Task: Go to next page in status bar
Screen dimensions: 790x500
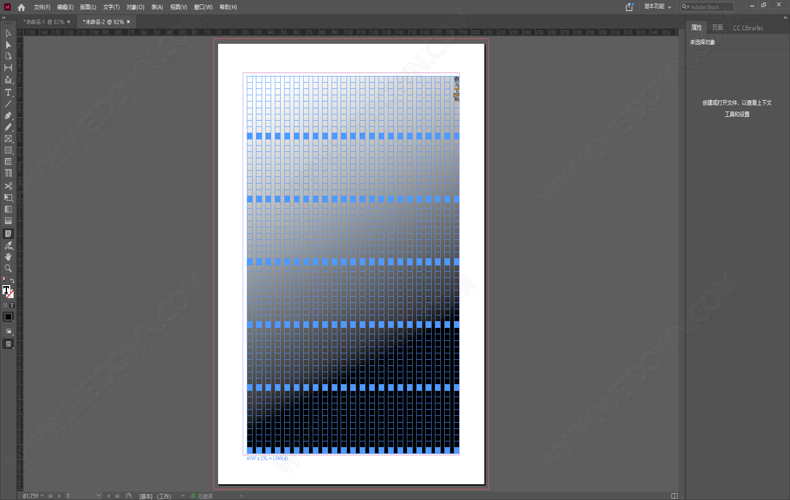Action: [109, 495]
